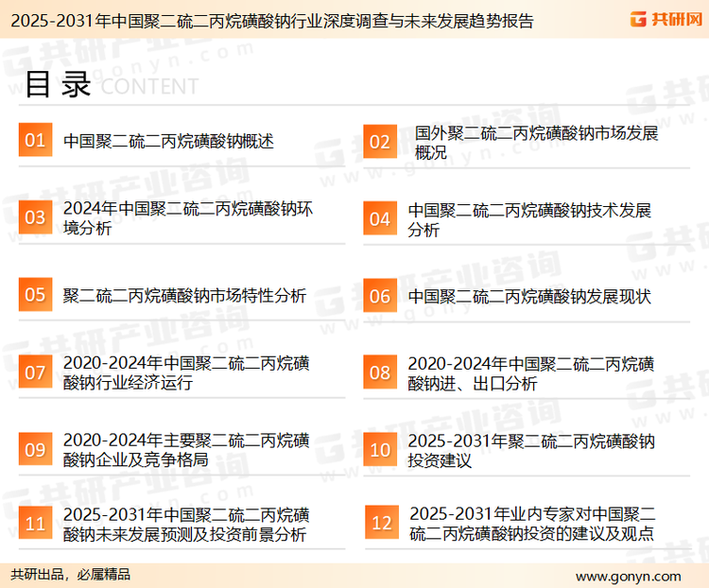Click the orange 04 number badge
Viewport: 709px width, 588px height.
(380, 218)
